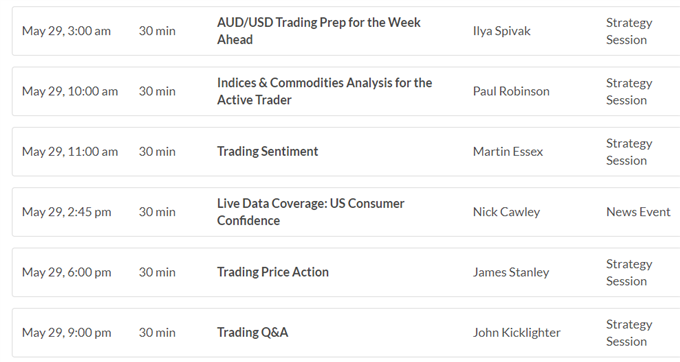The image size is (680, 362).
Task: Select presenter Ilya Spivak
Action: (x=502, y=31)
